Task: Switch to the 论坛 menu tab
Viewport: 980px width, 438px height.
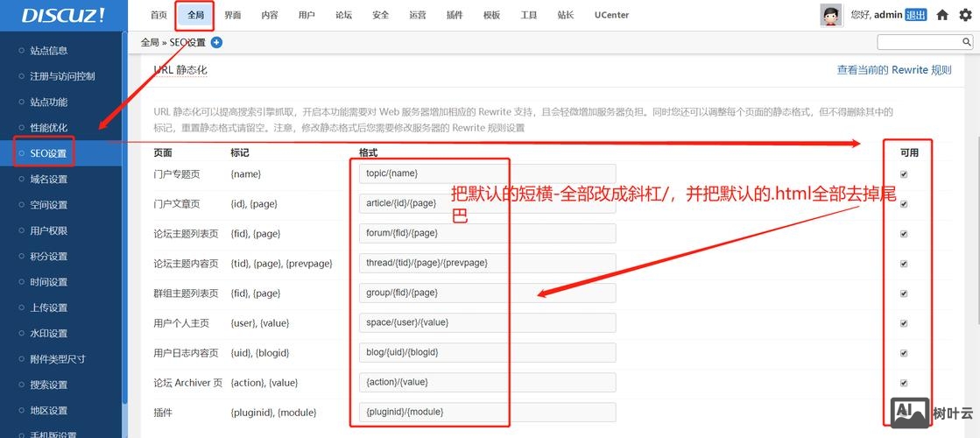Action: pos(343,15)
